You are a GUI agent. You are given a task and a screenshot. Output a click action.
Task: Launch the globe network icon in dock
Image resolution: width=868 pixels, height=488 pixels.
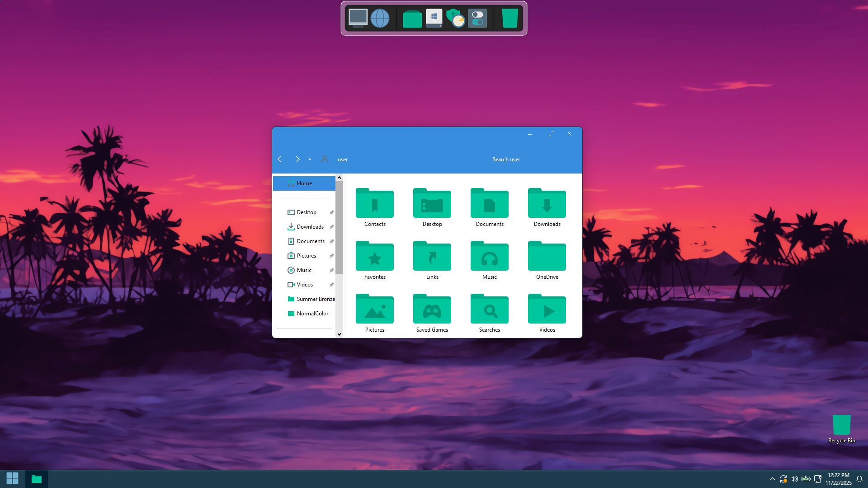(x=380, y=19)
